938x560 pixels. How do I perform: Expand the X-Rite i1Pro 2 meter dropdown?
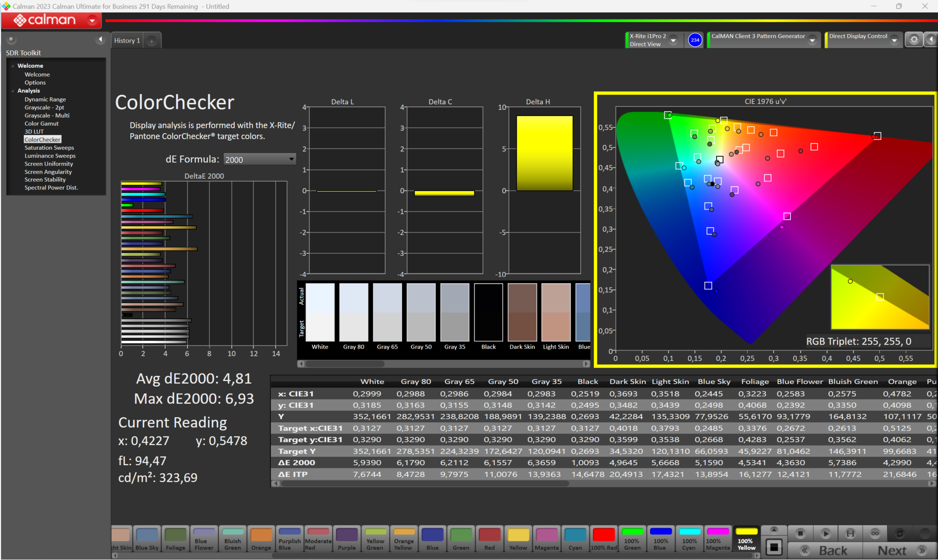point(674,40)
